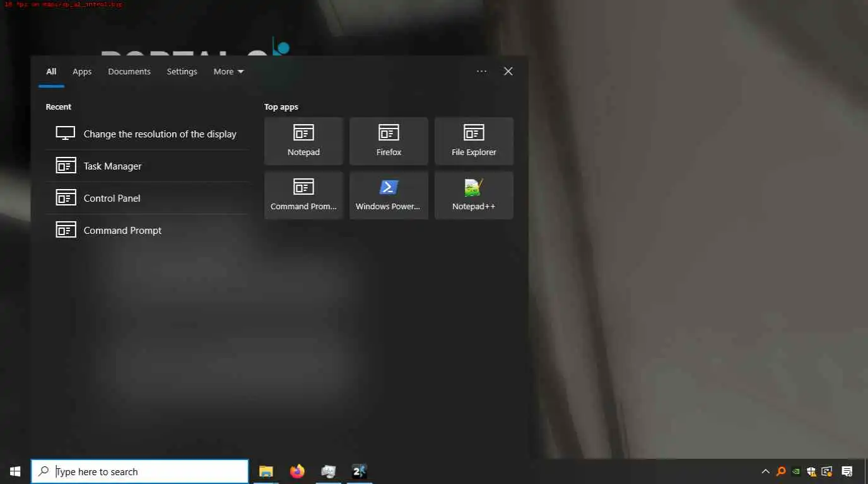
Task: Open the 2K launcher taskbar icon
Action: pyautogui.click(x=359, y=471)
